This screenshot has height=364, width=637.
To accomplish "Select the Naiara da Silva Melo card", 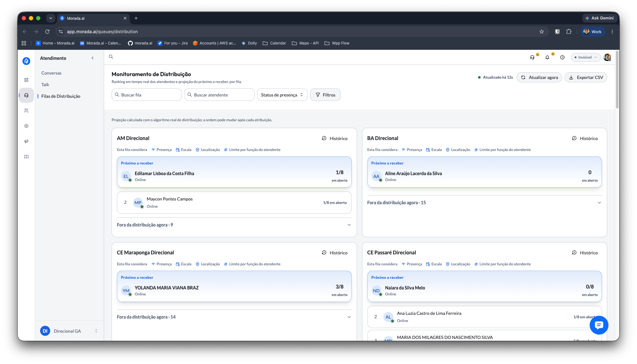I will 484,286.
